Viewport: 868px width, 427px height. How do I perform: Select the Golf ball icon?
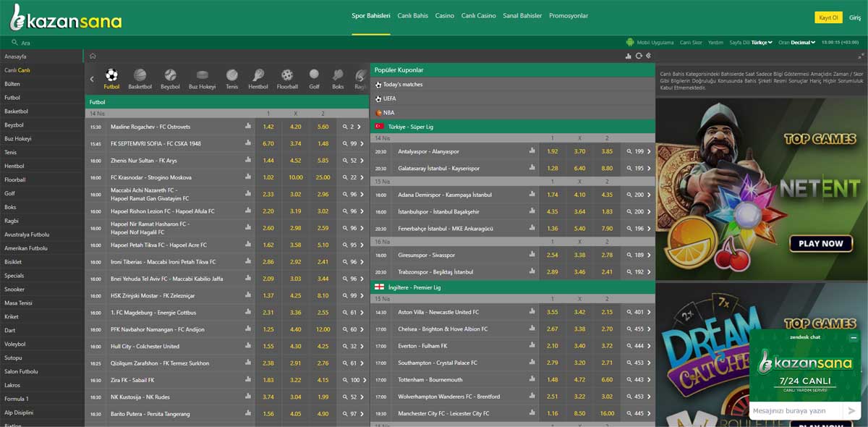(314, 74)
